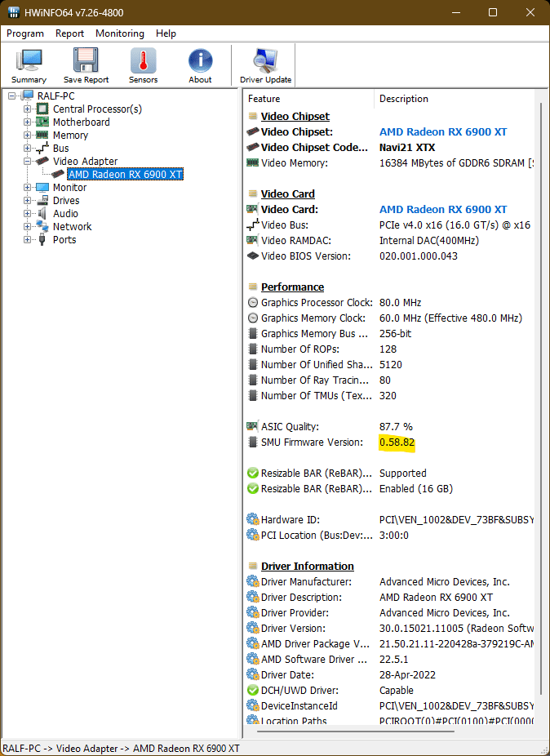Image resolution: width=550 pixels, height=756 pixels.
Task: Click the Navi21 XTX codename value
Action: [x=407, y=148]
